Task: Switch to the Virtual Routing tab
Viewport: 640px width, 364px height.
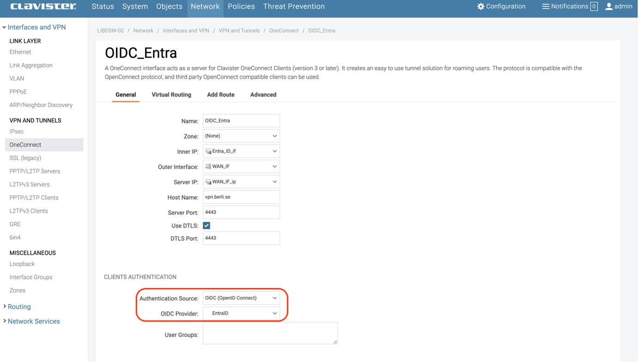Action: (172, 95)
